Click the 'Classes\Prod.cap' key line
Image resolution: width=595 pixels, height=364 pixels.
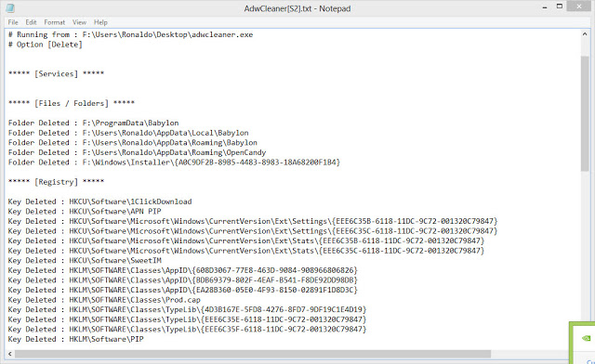pyautogui.click(x=105, y=300)
